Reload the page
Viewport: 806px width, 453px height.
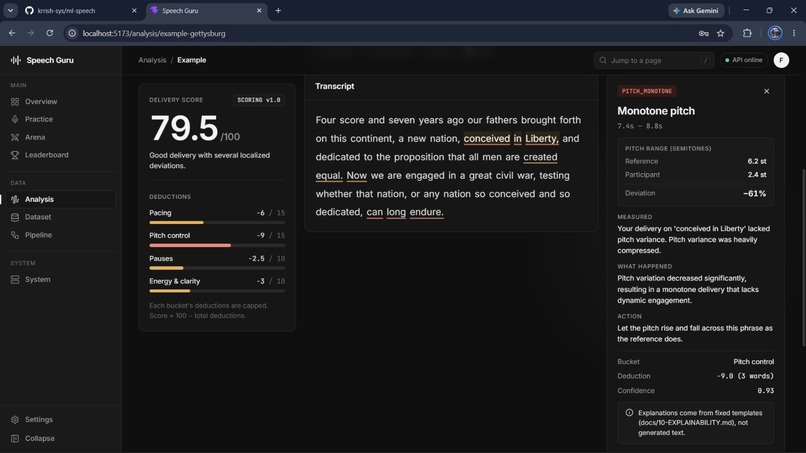point(49,33)
